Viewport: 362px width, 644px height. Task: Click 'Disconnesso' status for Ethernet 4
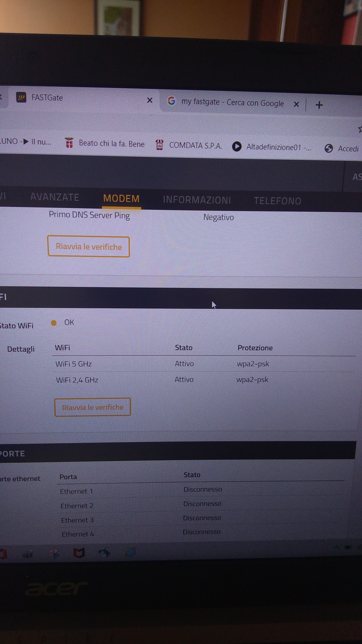coord(201,532)
